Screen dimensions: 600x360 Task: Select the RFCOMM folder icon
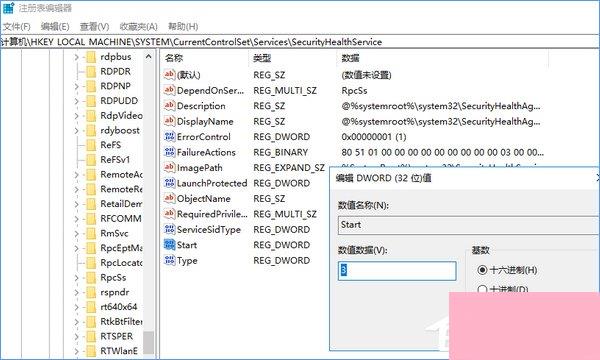coord(91,219)
